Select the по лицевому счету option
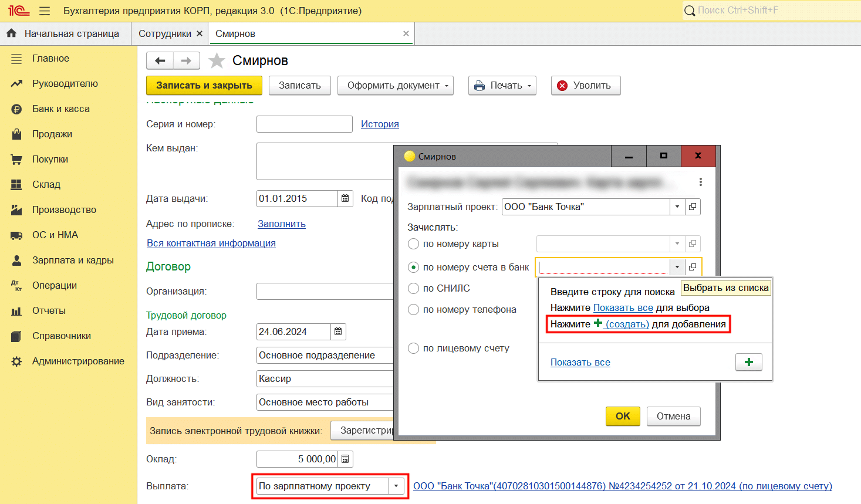 (414, 348)
